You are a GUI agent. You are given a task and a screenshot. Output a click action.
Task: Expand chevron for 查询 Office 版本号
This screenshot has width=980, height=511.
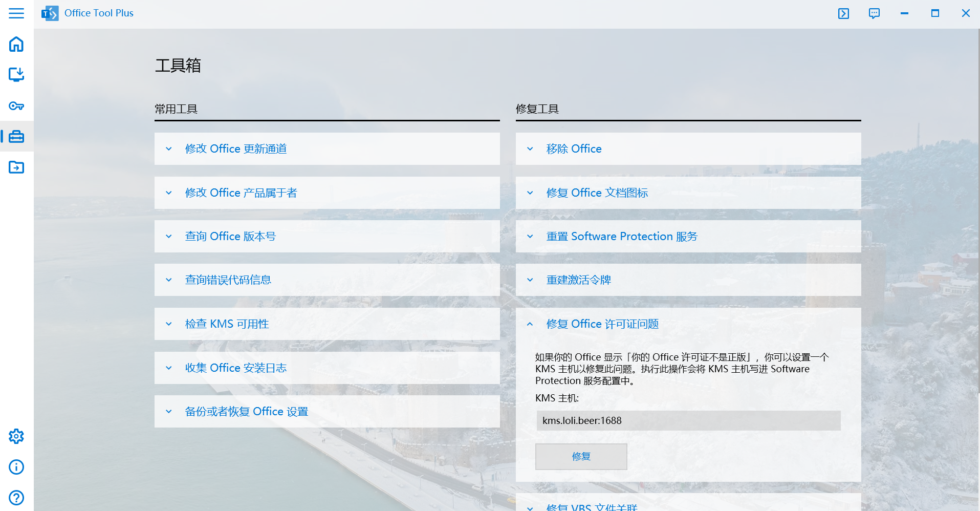point(169,237)
